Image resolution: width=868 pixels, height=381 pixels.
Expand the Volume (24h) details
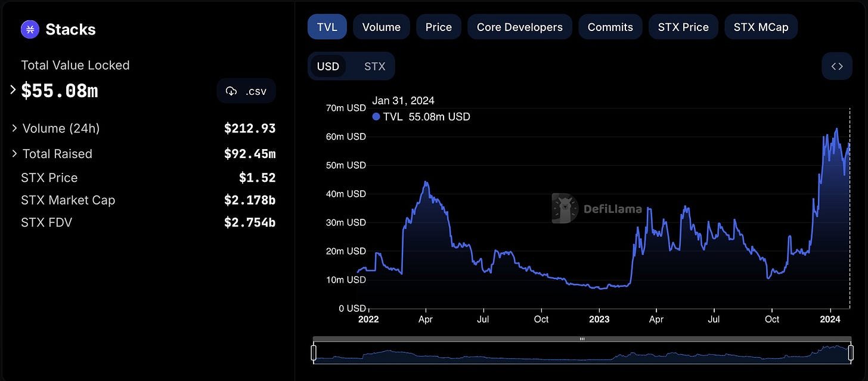tap(14, 128)
